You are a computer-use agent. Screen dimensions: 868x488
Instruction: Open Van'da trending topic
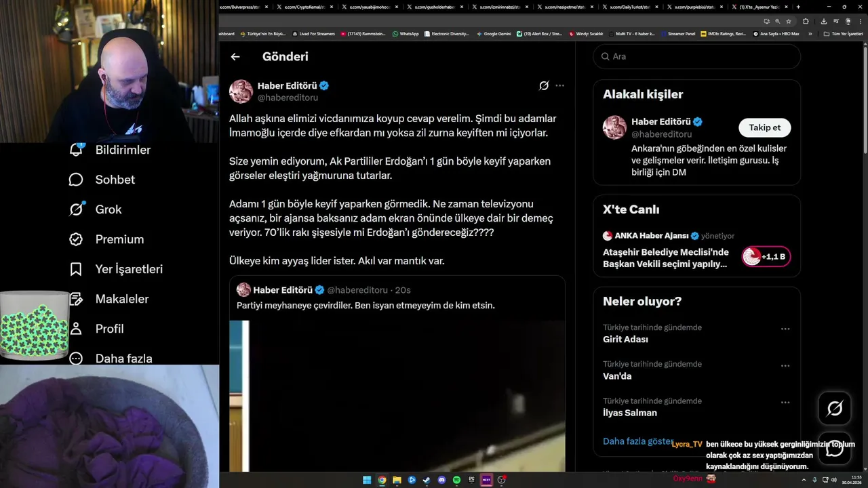[617, 376]
